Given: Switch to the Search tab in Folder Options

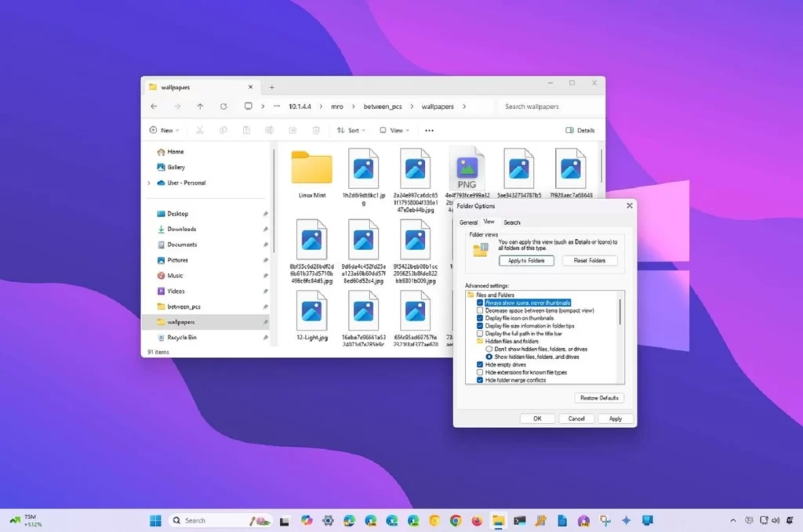Looking at the screenshot, I should [x=512, y=223].
